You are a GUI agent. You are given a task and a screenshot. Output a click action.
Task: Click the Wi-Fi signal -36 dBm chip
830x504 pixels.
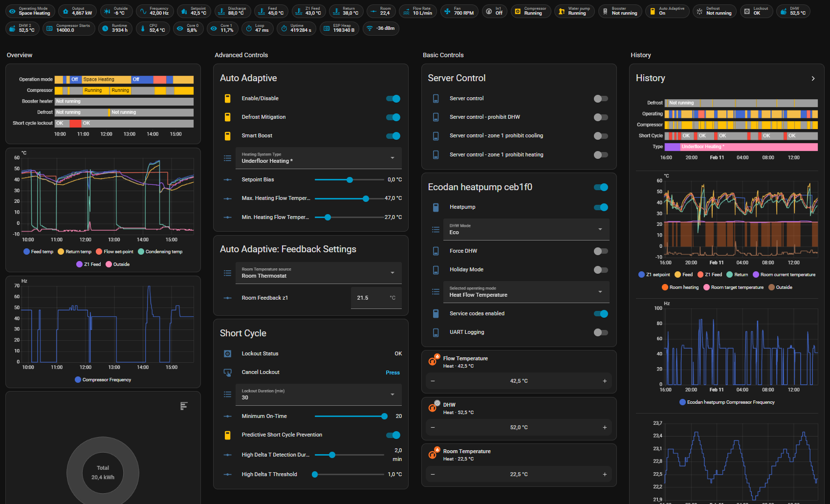click(380, 28)
